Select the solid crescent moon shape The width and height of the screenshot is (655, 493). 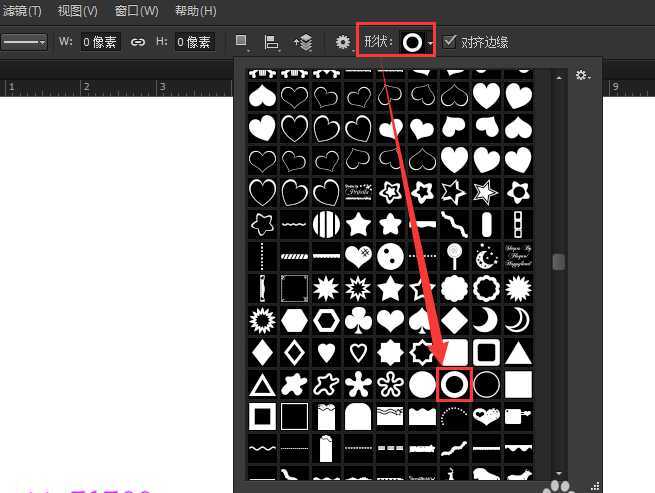(486, 320)
